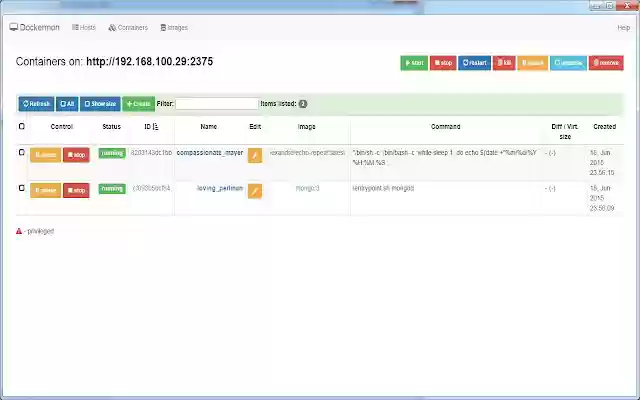Click the light-blue unpause button
Viewport: 640px width, 400px height.
[568, 63]
